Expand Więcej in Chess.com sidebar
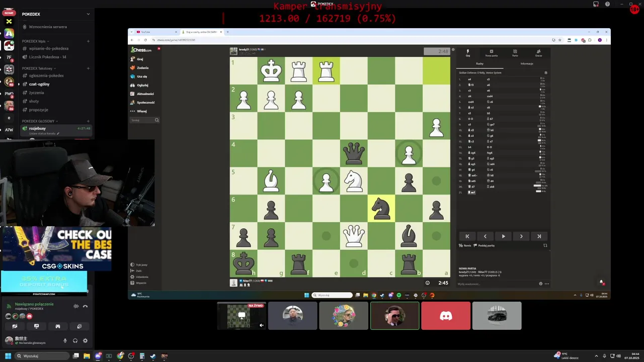Viewport: 644px width, 362px height. click(138, 111)
